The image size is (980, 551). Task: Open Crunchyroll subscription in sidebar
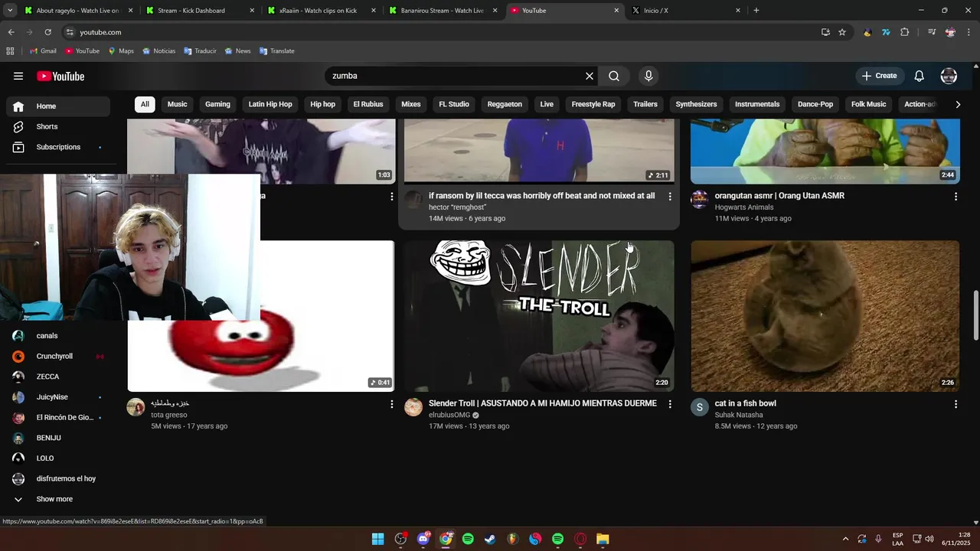(57, 357)
